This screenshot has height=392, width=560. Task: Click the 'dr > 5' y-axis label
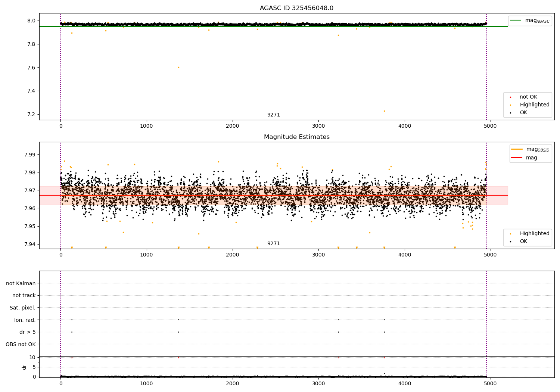(x=28, y=332)
